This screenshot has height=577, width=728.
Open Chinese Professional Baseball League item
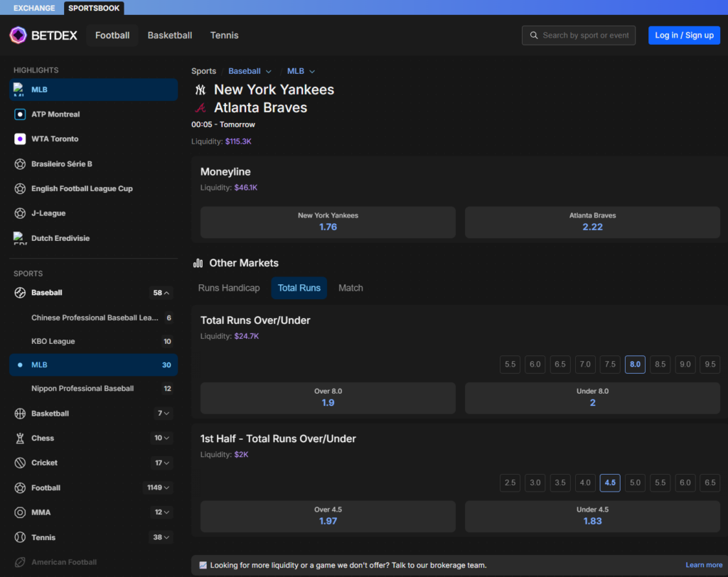pos(93,318)
